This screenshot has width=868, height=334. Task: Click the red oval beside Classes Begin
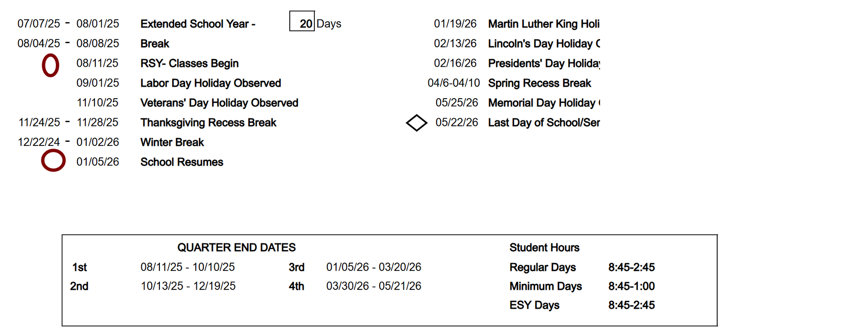[50, 65]
